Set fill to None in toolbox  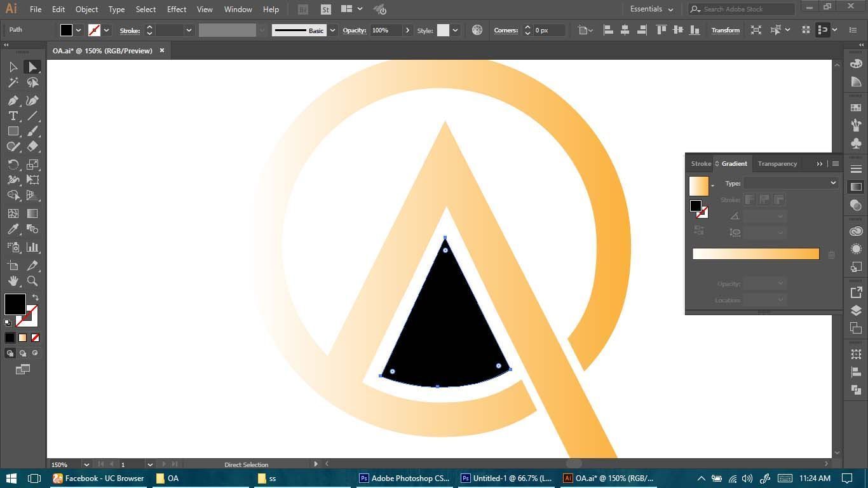tap(35, 337)
